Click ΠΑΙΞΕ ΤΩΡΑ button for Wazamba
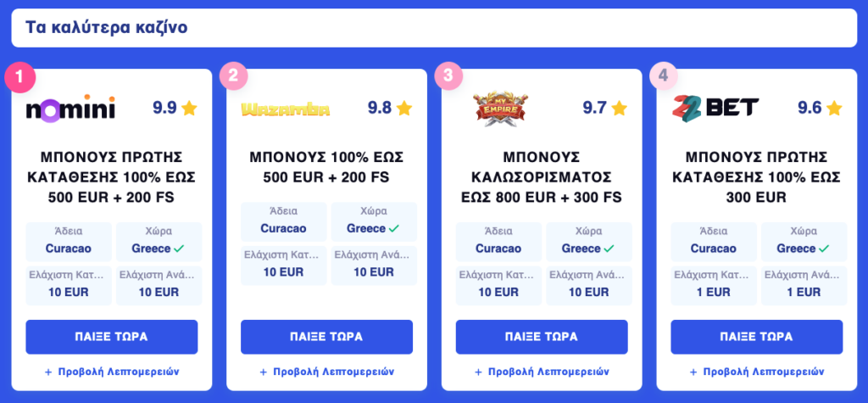This screenshot has width=868, height=403. coord(326,337)
